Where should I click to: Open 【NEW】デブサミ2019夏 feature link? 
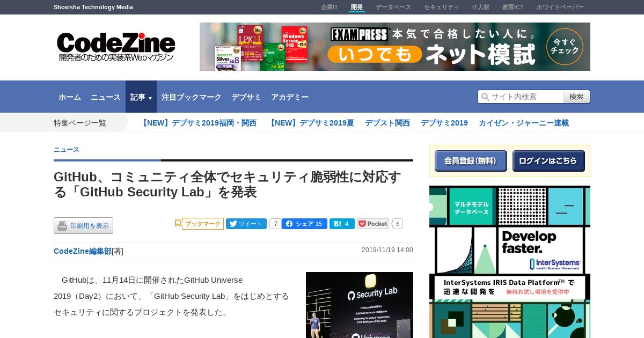click(311, 123)
